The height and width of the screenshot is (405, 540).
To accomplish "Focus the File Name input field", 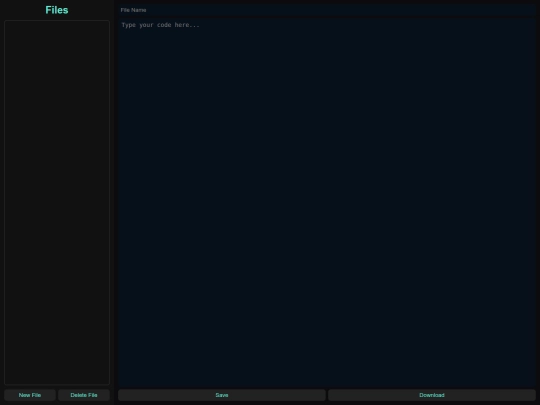I will (327, 10).
